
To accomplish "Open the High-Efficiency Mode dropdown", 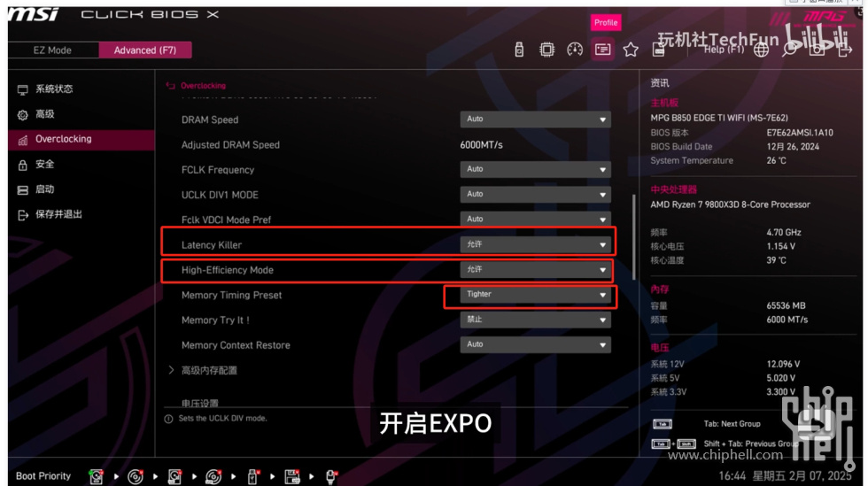I will point(535,270).
